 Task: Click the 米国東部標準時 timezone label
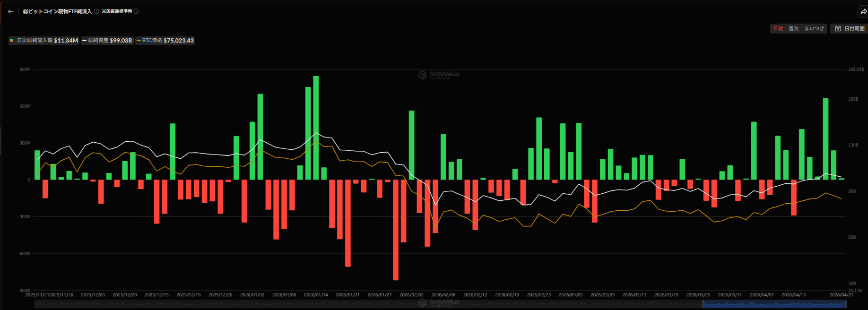pyautogui.click(x=117, y=11)
